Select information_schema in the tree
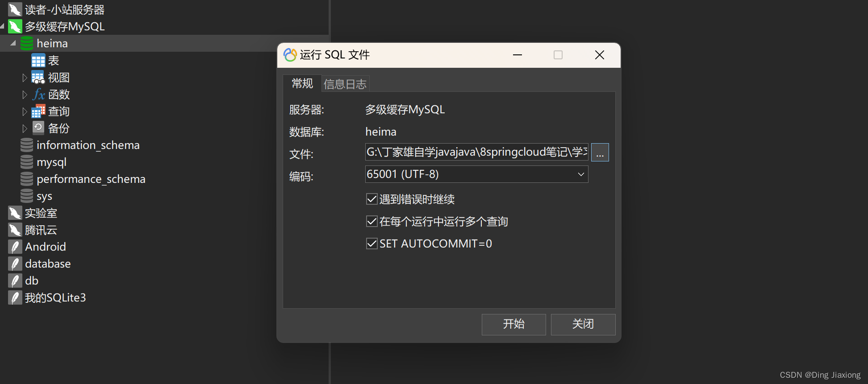The height and width of the screenshot is (384, 868). (88, 145)
